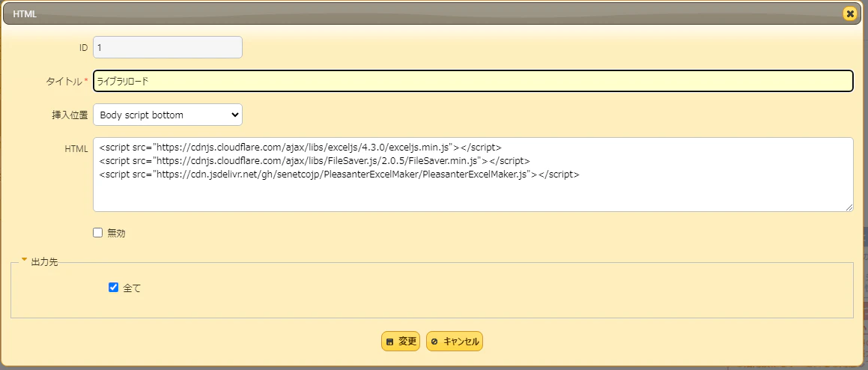868x370 pixels.
Task: Click the HTML dialog title bar text
Action: click(25, 14)
